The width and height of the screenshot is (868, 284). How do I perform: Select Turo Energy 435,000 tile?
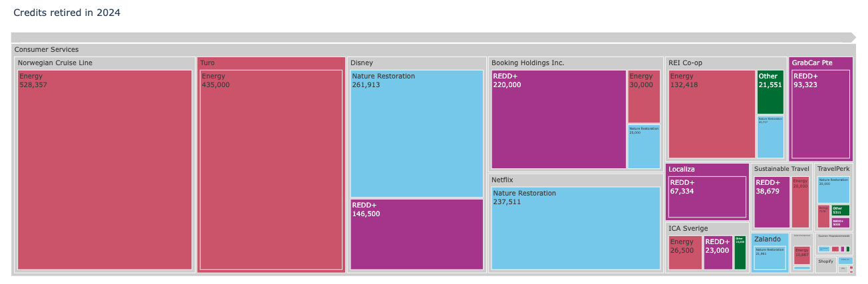[271, 170]
